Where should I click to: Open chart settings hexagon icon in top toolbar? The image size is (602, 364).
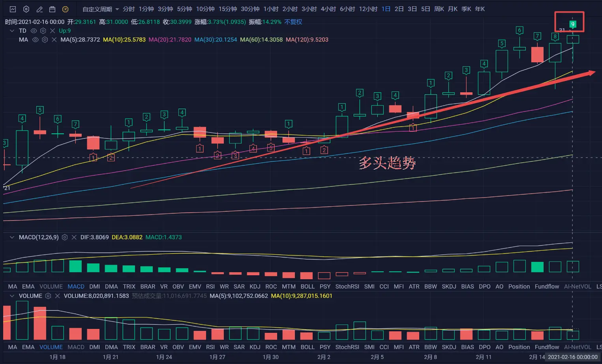pyautogui.click(x=26, y=9)
